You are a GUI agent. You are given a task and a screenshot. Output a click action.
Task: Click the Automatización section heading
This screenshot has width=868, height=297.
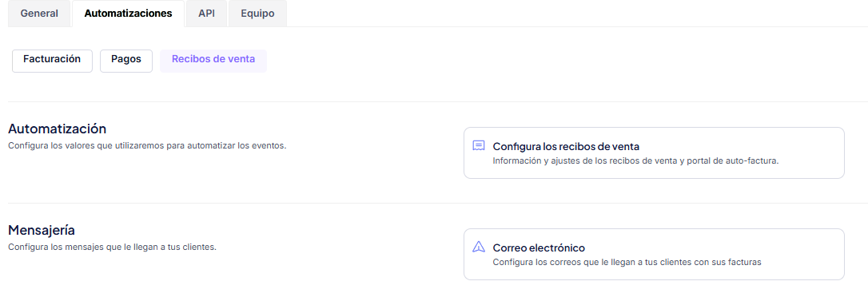[x=57, y=129]
